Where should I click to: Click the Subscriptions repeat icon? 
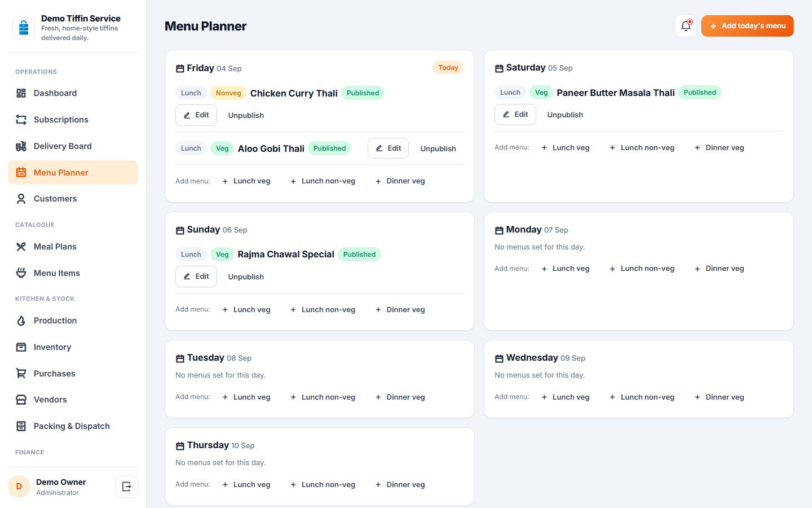click(21, 120)
